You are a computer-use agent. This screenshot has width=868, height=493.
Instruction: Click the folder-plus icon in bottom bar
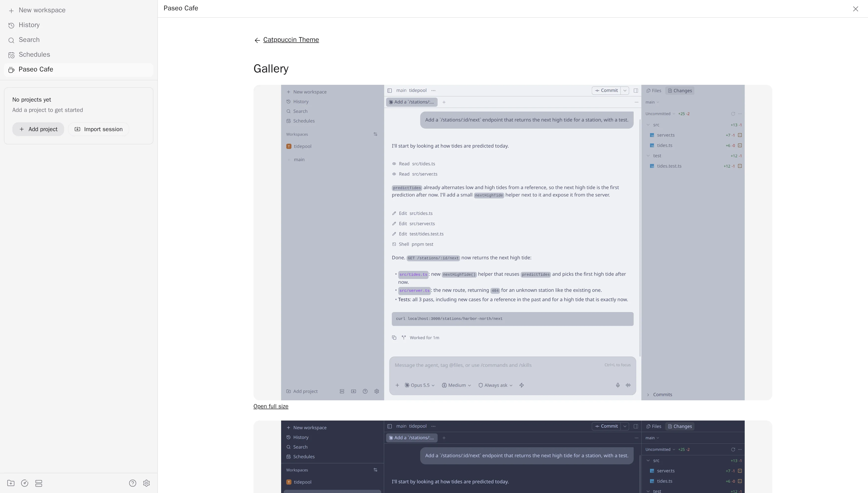(11, 483)
